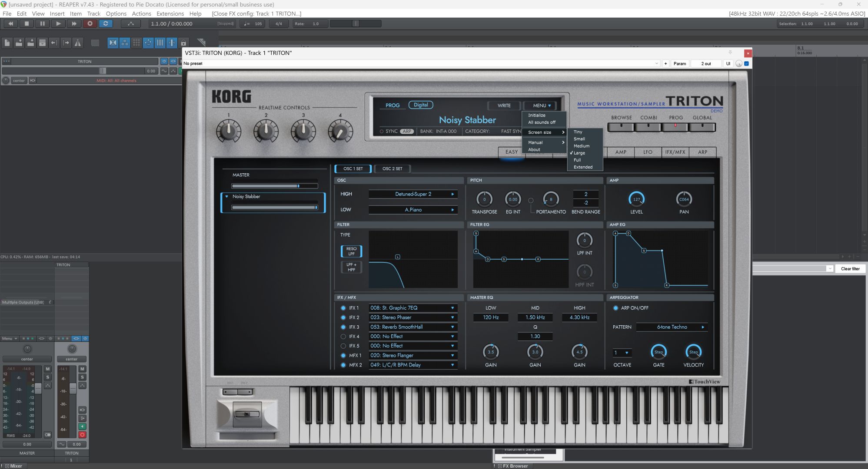
Task: Toggle the Snap toolbar icon
Action: 172,43
